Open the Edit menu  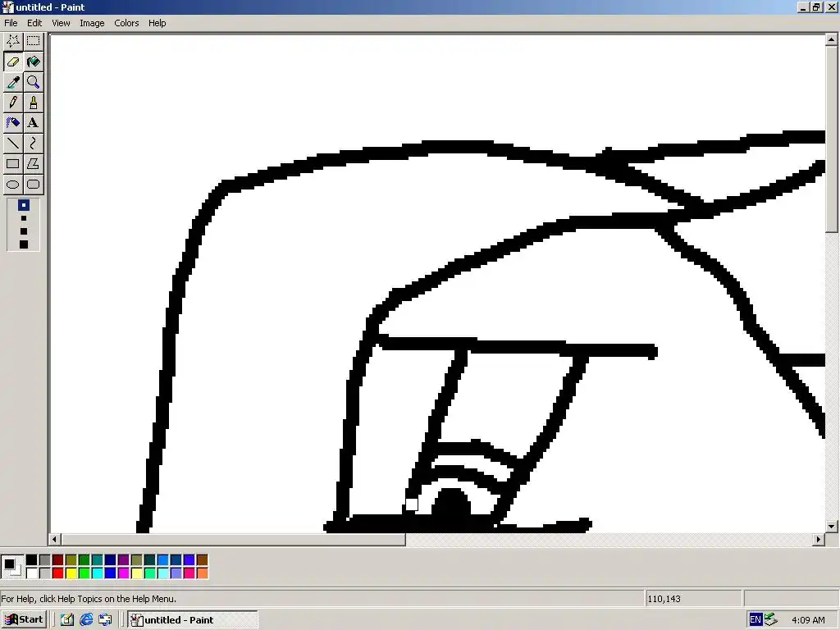tap(34, 23)
